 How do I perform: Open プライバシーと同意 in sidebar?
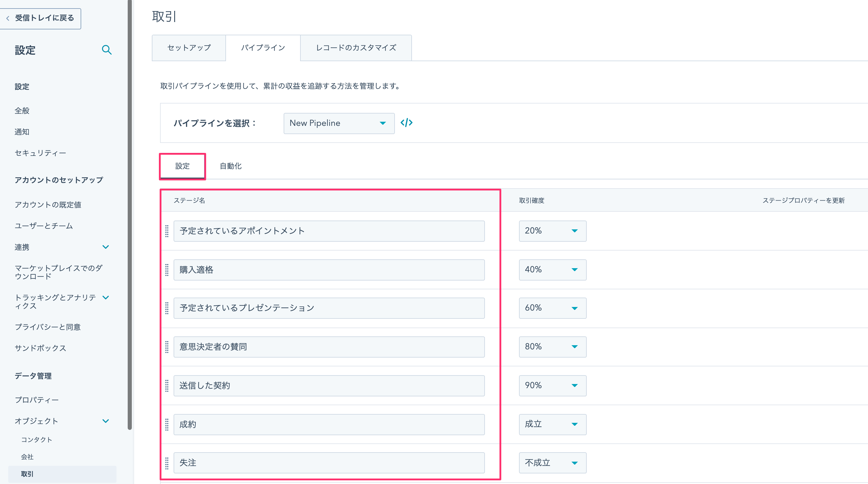47,327
